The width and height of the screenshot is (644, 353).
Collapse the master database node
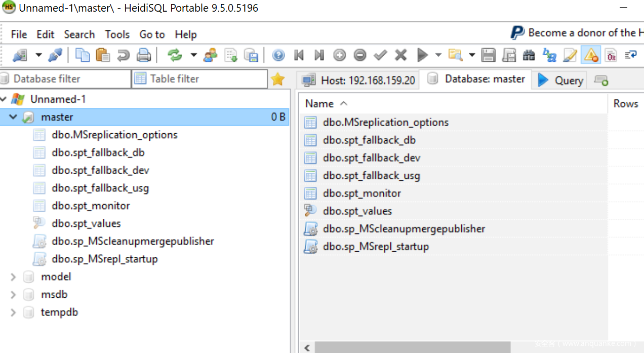14,117
